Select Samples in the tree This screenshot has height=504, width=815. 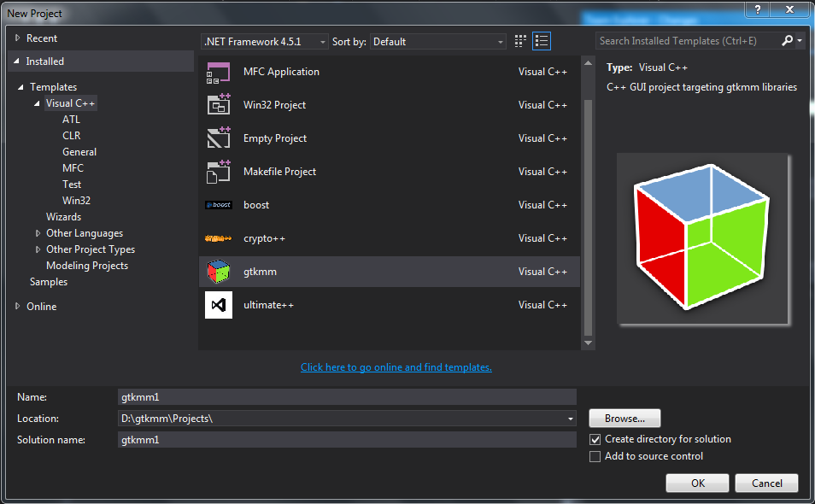click(49, 282)
